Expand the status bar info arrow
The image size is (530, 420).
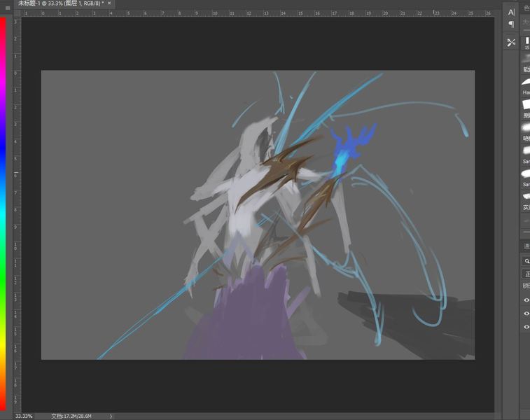[x=111, y=416]
